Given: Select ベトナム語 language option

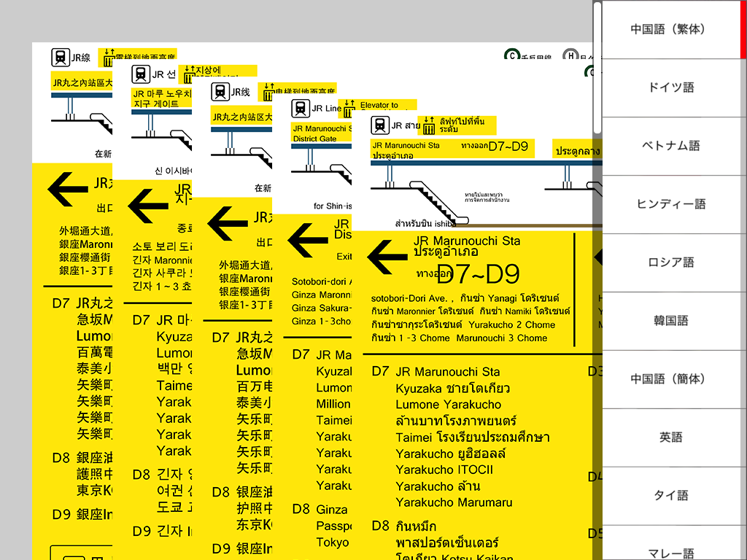Looking at the screenshot, I should click(x=670, y=146).
